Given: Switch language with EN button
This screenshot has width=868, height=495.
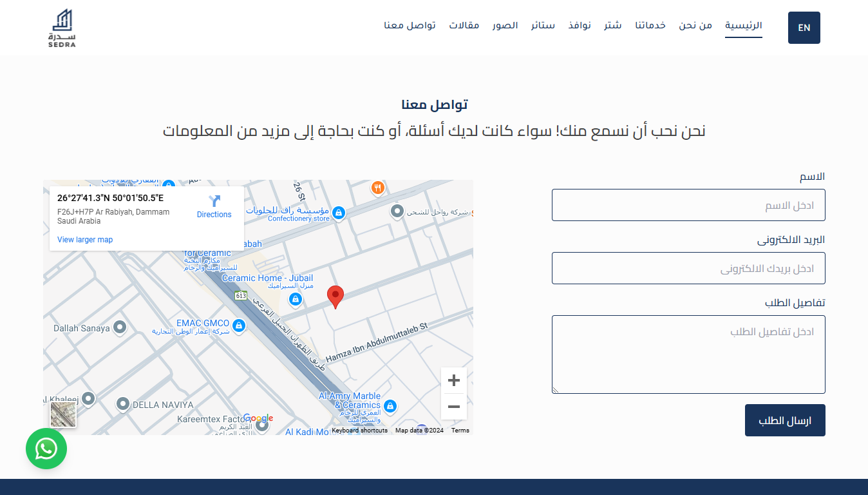Looking at the screenshot, I should pyautogui.click(x=804, y=28).
